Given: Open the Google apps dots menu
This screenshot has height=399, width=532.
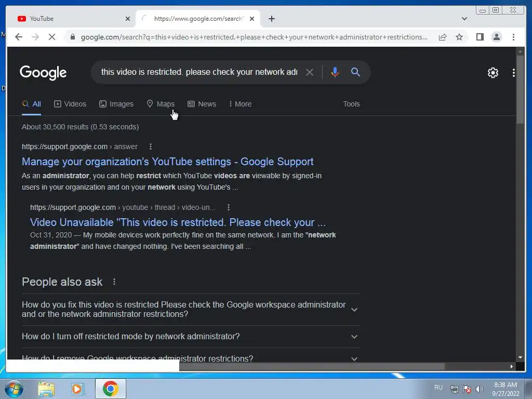Looking at the screenshot, I should pyautogui.click(x=514, y=73).
